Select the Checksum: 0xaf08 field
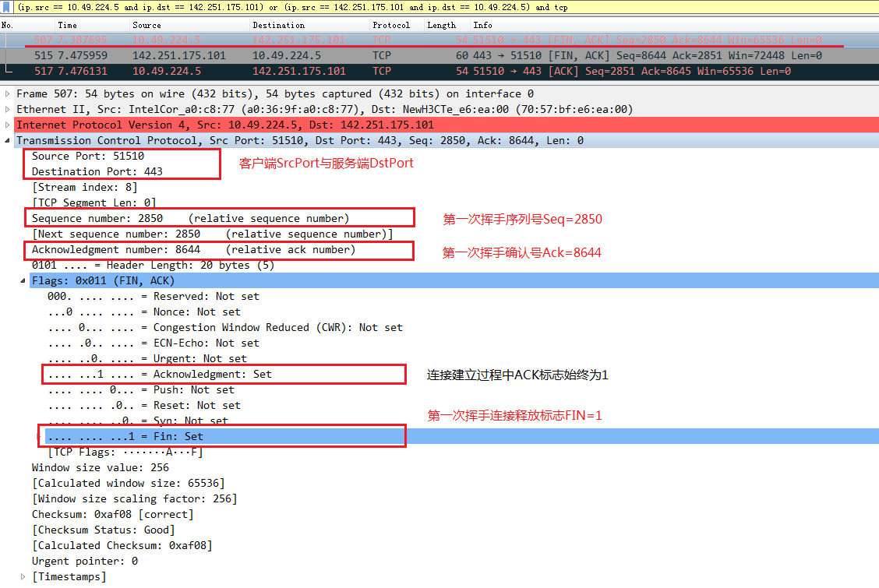The image size is (879, 588). point(112,514)
